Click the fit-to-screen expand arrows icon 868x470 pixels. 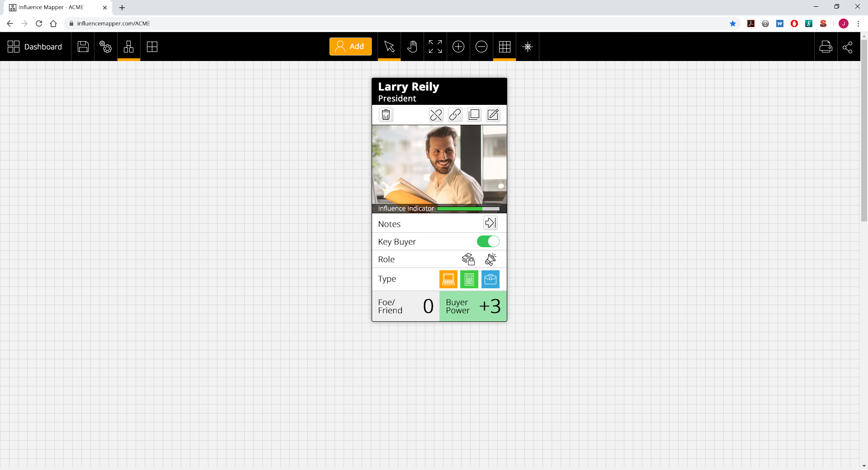tap(435, 47)
